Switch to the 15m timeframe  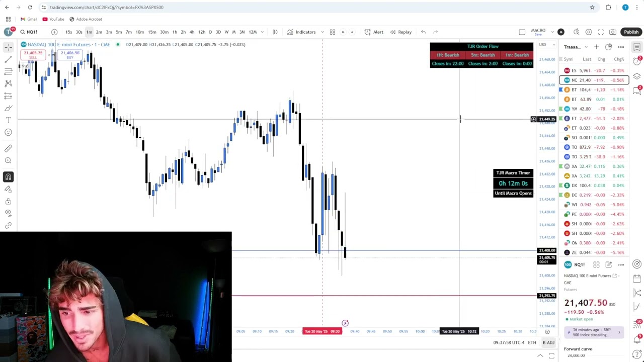[x=152, y=32]
